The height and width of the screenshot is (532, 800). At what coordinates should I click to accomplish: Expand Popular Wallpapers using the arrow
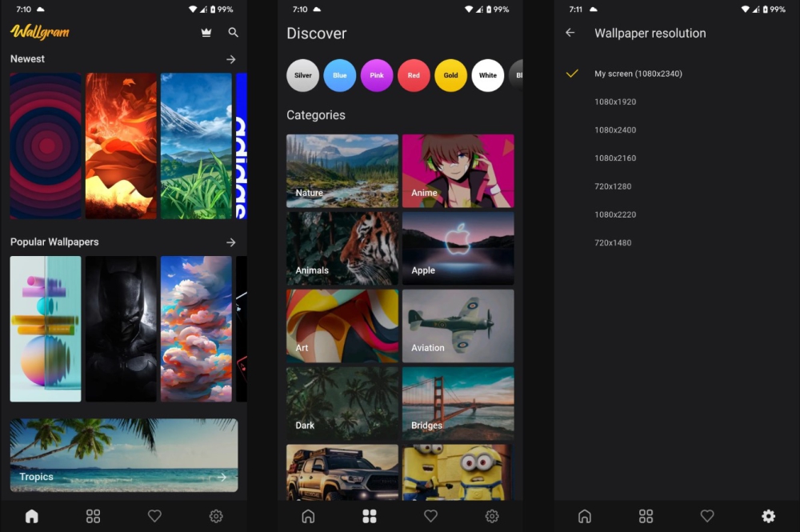coord(230,242)
